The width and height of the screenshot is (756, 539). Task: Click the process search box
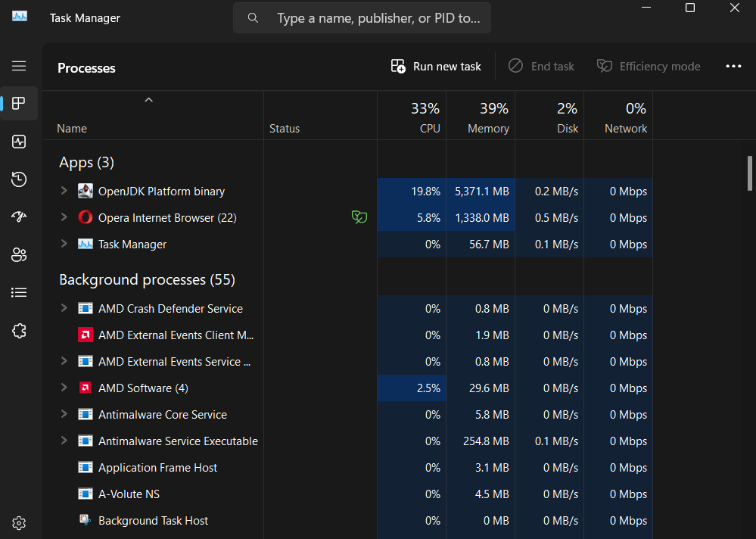[362, 18]
